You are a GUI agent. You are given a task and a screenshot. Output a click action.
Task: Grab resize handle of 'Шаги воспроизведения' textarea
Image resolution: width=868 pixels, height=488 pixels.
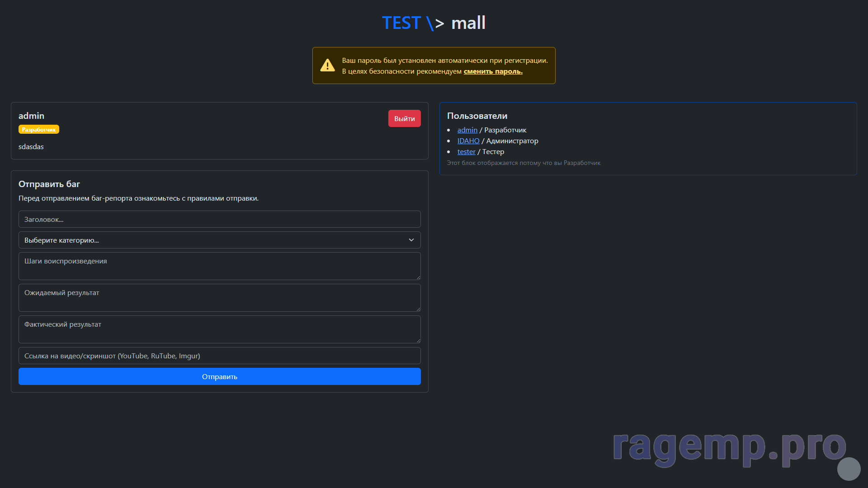[x=418, y=277]
